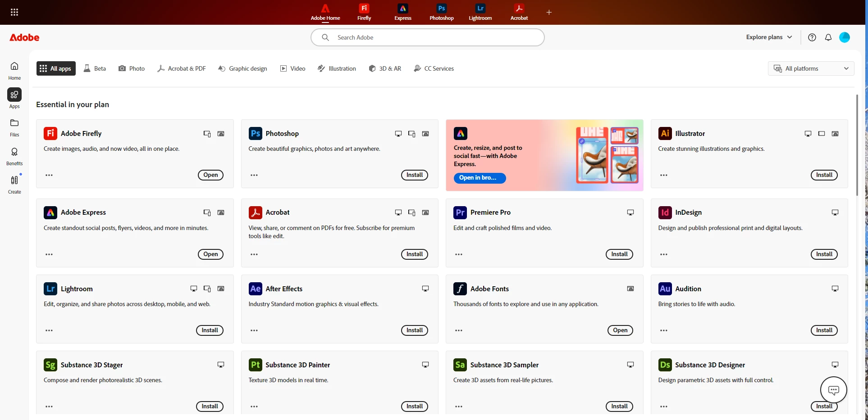This screenshot has width=868, height=420.
Task: Open more options for Lightroom
Action: pos(49,330)
